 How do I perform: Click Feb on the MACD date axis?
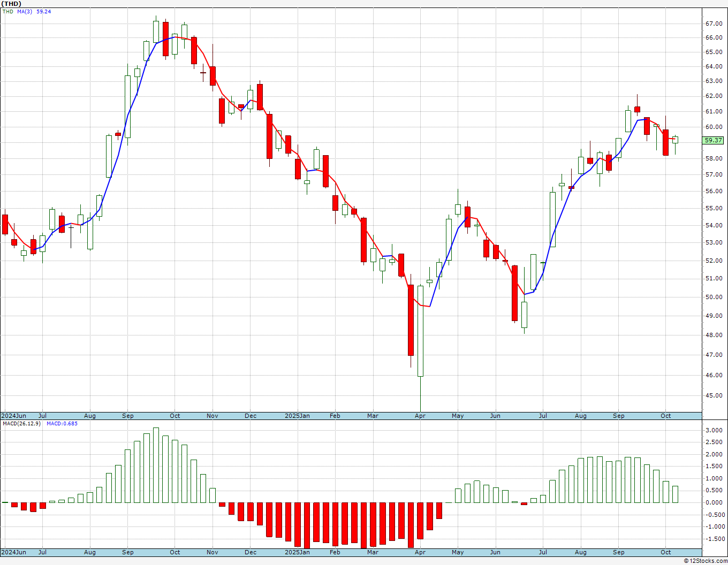335,552
